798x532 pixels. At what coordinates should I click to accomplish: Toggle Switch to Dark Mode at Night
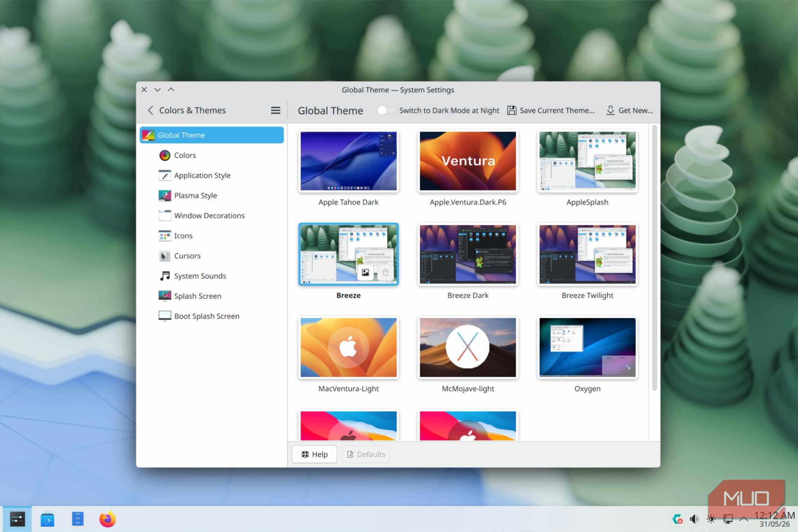pos(387,111)
